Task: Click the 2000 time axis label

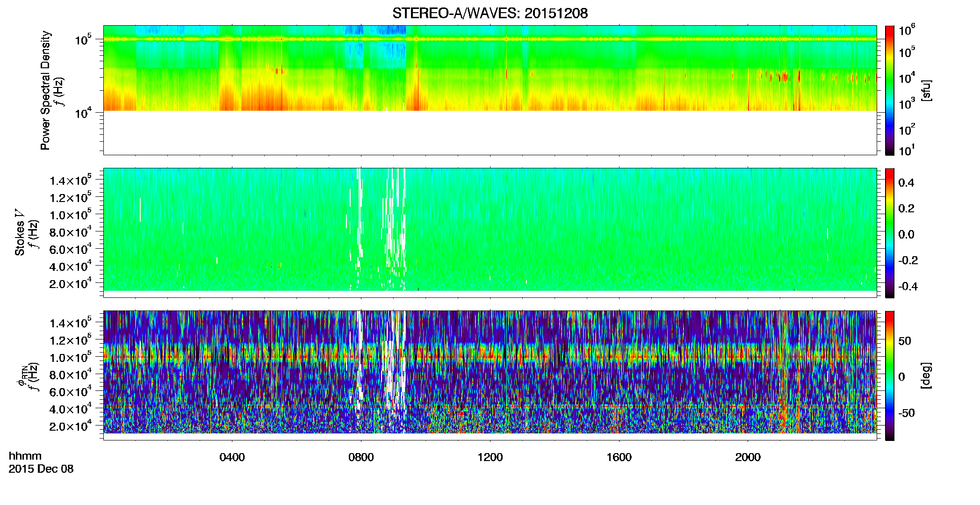Action: pyautogui.click(x=748, y=457)
